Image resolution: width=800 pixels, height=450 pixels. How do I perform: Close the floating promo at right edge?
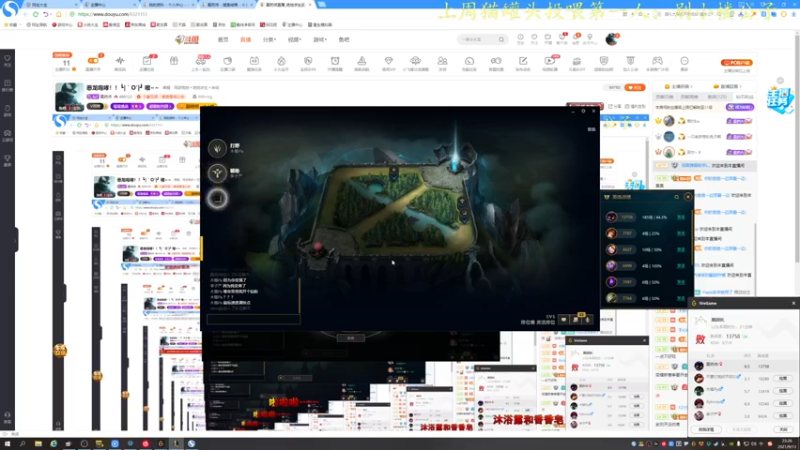click(x=780, y=81)
